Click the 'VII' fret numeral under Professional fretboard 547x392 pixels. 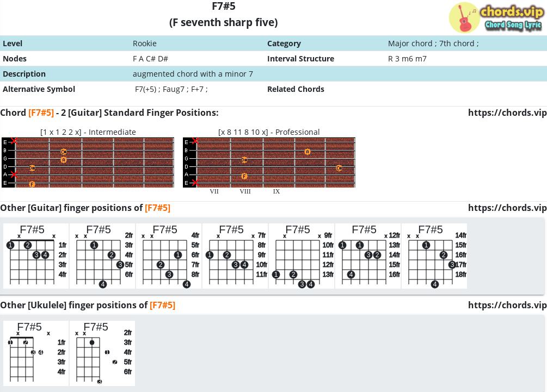click(x=214, y=191)
